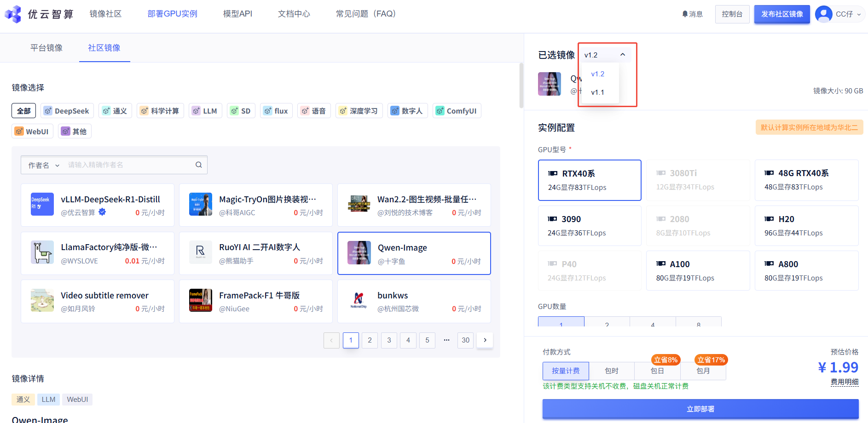Click next page arrow in pagination

coord(485,340)
